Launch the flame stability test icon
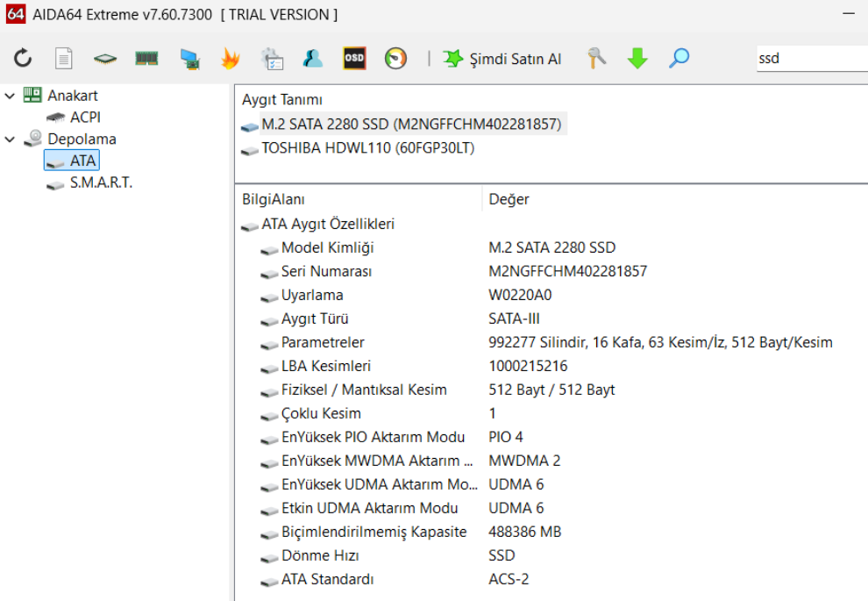Screen dimensions: 868x601 pos(231,58)
